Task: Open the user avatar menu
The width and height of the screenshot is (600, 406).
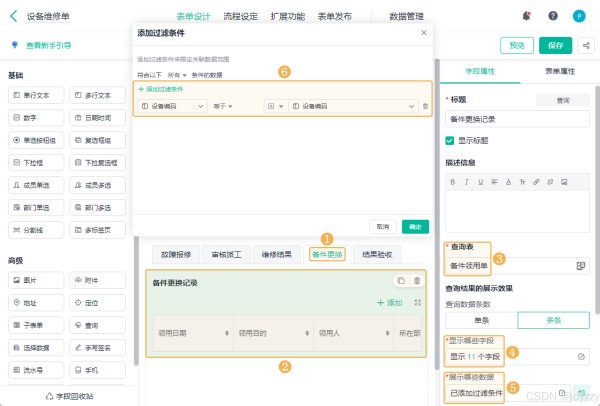Action: pyautogui.click(x=579, y=16)
